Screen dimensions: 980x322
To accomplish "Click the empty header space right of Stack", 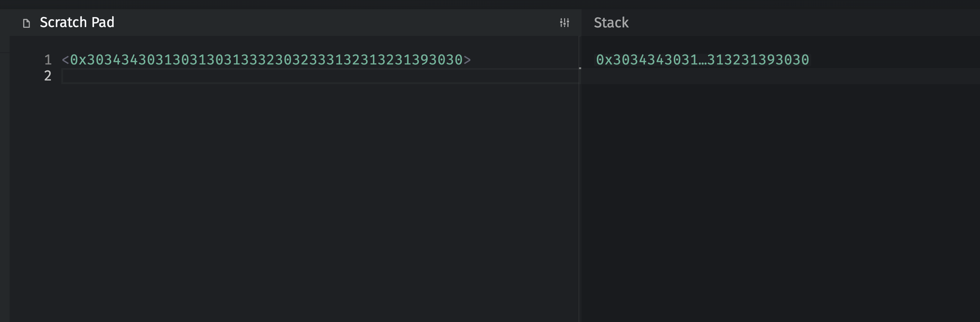I will tap(799, 23).
